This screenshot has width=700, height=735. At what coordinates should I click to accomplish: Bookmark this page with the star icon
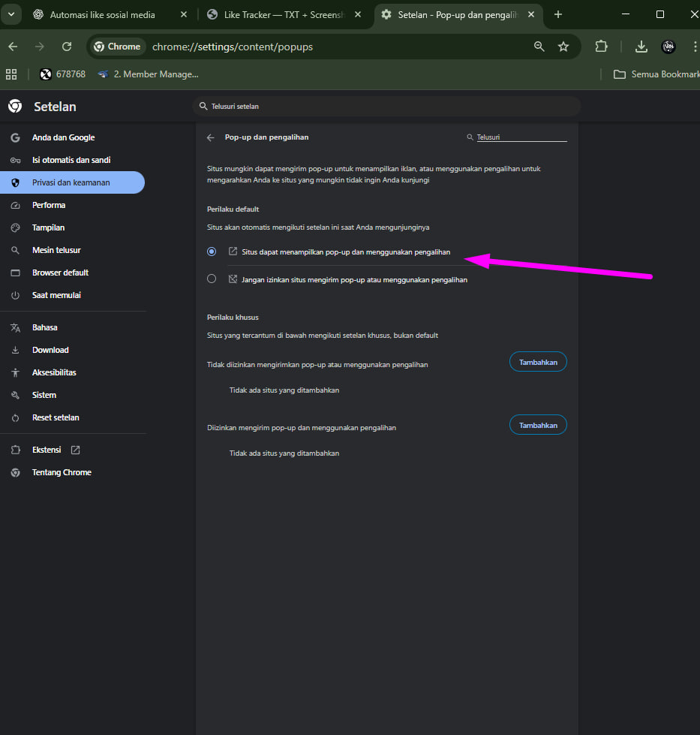(x=563, y=47)
